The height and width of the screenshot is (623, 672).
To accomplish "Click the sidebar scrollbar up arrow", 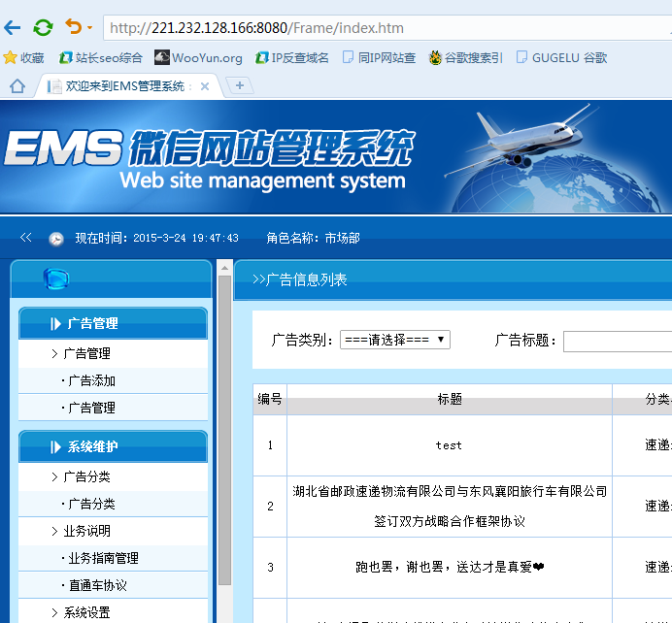I will (x=224, y=268).
